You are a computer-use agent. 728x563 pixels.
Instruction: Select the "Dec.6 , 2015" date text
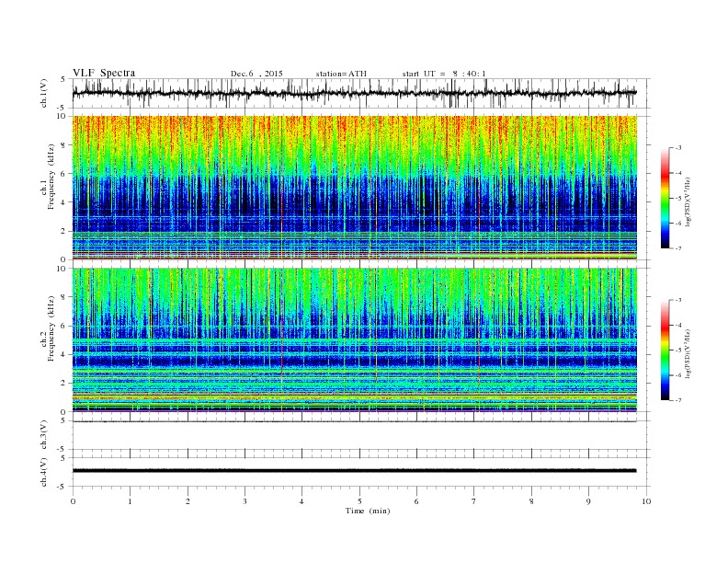click(x=256, y=74)
